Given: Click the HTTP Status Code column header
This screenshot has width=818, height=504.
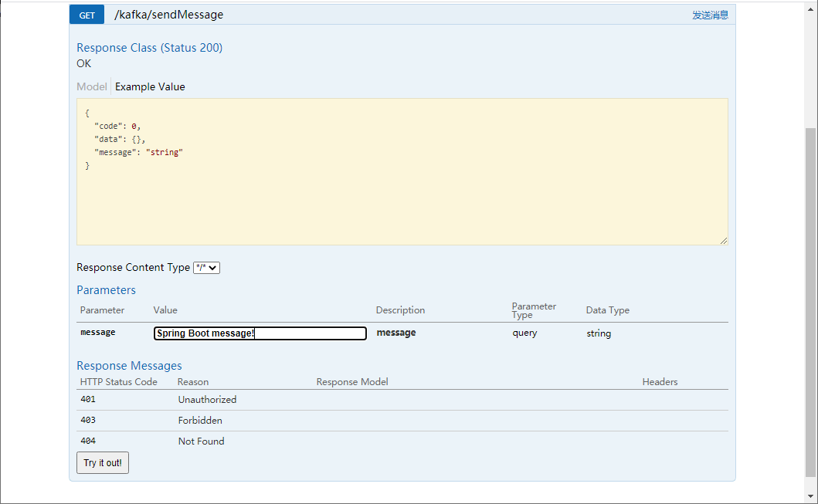Looking at the screenshot, I should (x=118, y=381).
